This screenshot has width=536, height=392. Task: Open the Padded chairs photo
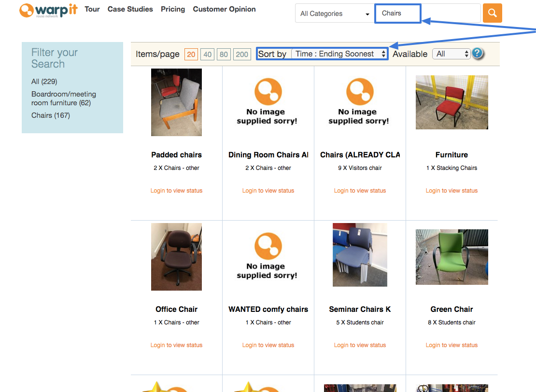pyautogui.click(x=176, y=102)
